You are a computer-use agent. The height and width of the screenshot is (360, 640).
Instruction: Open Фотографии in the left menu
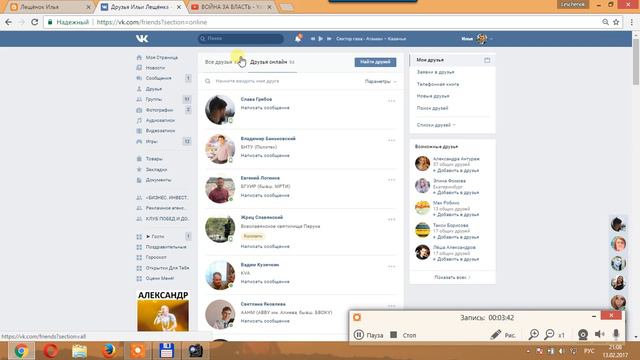tap(160, 110)
